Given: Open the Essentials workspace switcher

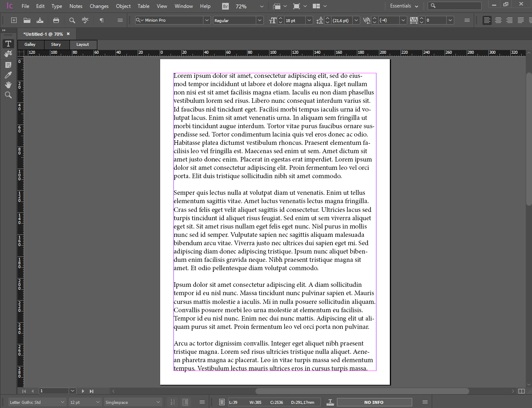Looking at the screenshot, I should 402,6.
